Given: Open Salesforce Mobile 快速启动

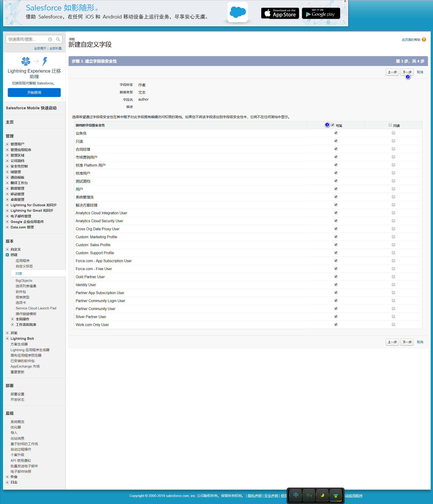Looking at the screenshot, I should tap(31, 108).
